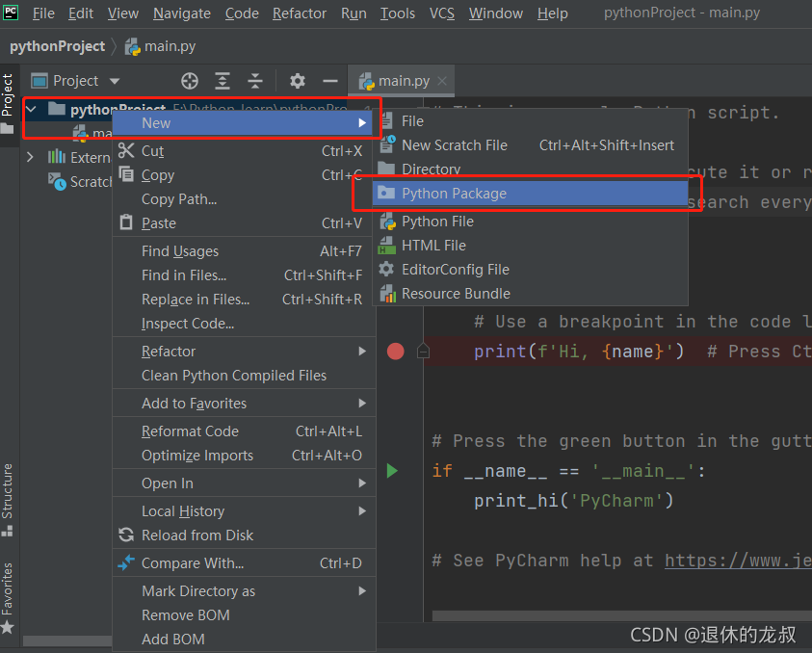Image resolution: width=812 pixels, height=653 pixels.
Task: Choose Copy Path... from context menu
Action: pos(244,198)
